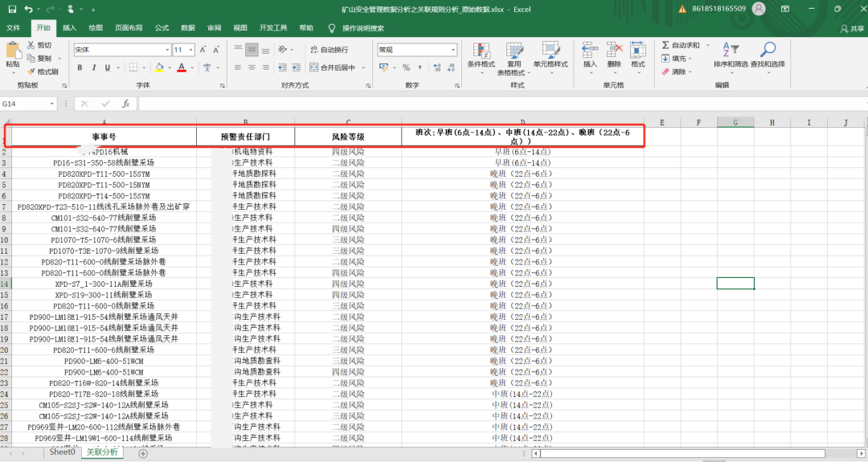This screenshot has width=868, height=462.
Task: Click the 操作说明搜索 search box
Action: click(x=362, y=28)
